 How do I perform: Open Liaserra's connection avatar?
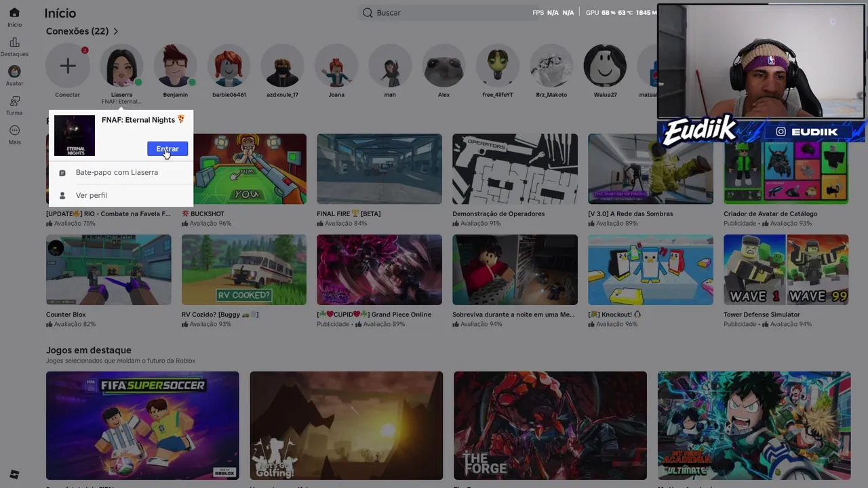click(121, 66)
